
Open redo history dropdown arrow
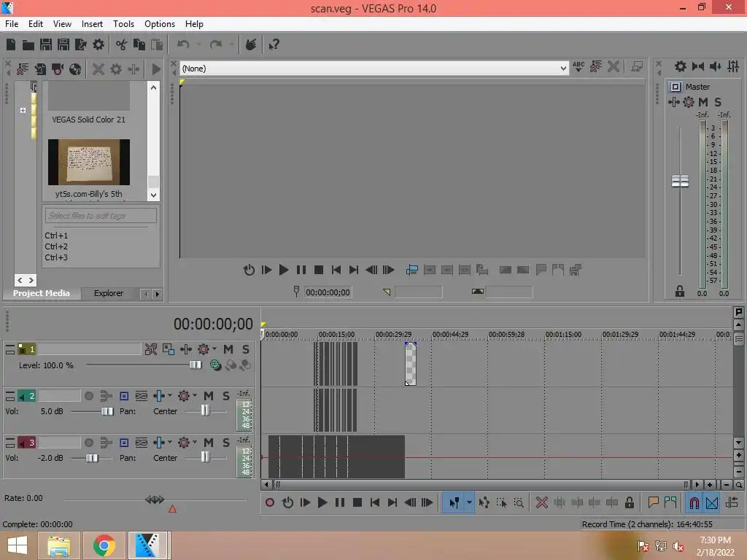tap(231, 44)
